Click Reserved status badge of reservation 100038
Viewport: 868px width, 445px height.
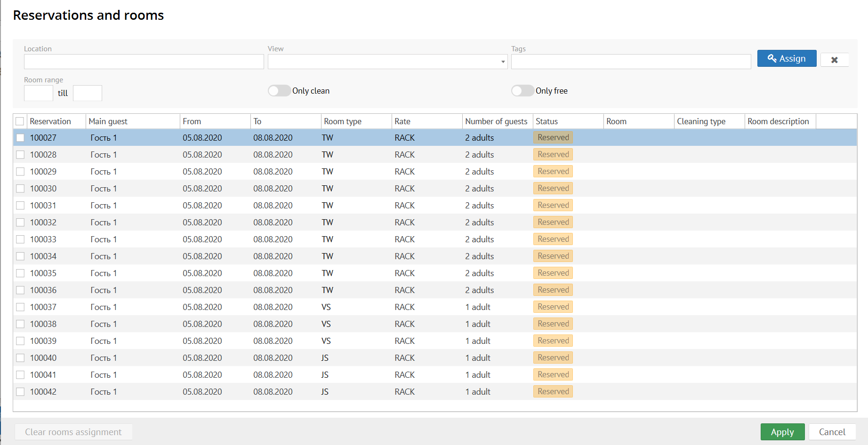pos(553,324)
